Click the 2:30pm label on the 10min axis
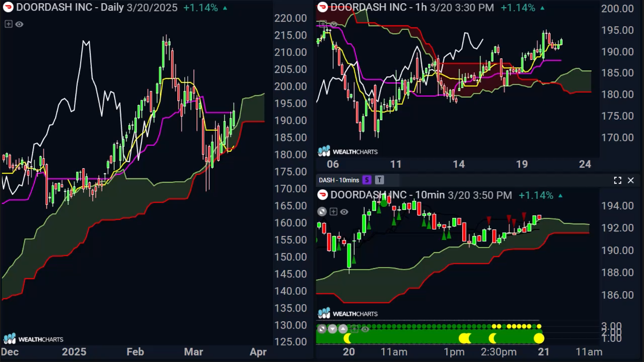The width and height of the screenshot is (644, 362). pos(499,352)
